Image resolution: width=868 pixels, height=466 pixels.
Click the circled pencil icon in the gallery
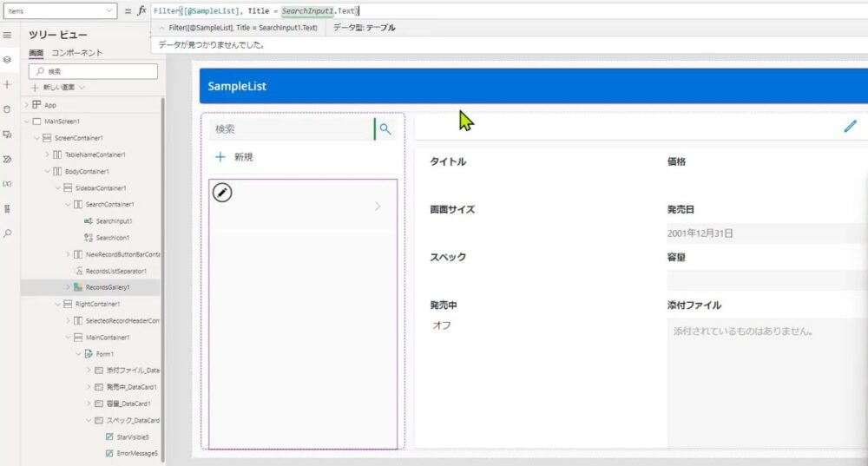pos(222,193)
